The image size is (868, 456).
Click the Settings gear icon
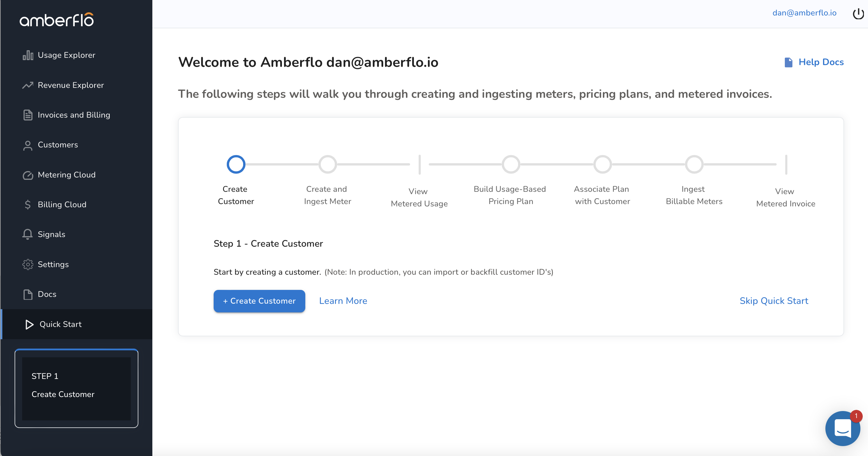pos(28,264)
